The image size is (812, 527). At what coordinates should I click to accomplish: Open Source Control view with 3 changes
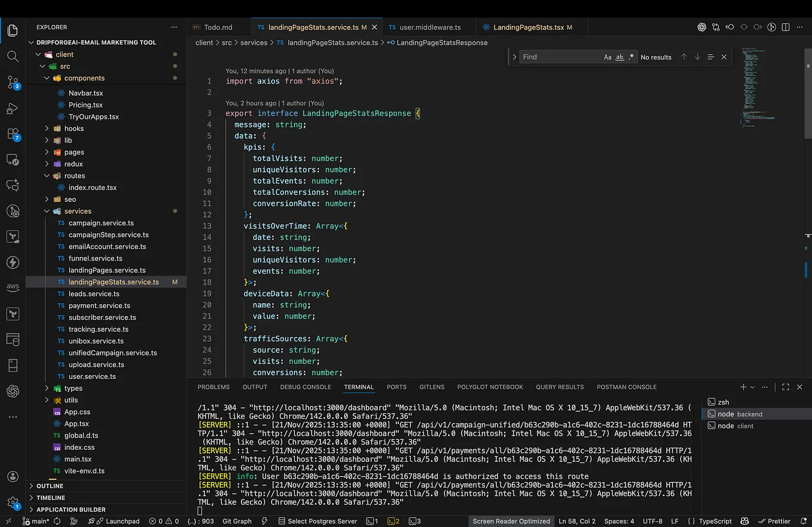[13, 82]
